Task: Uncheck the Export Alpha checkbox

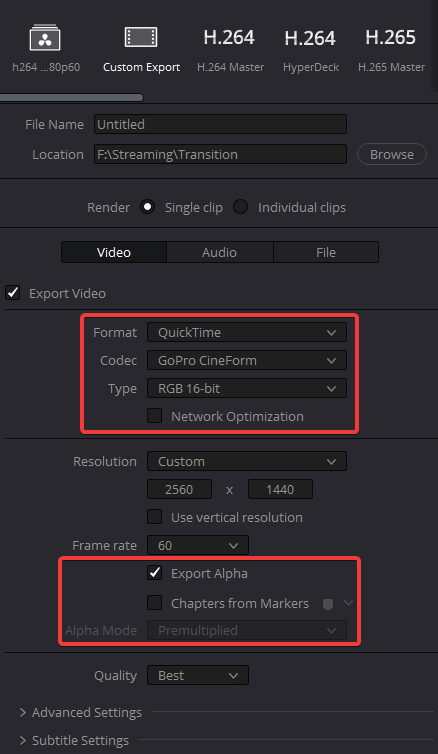Action: point(154,573)
